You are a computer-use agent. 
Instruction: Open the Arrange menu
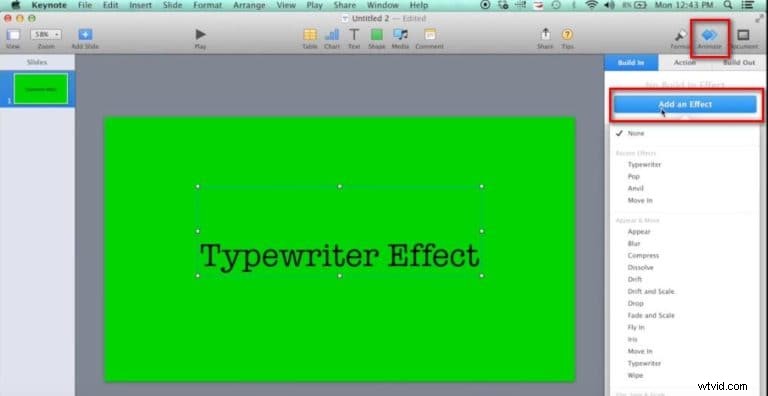click(x=249, y=5)
